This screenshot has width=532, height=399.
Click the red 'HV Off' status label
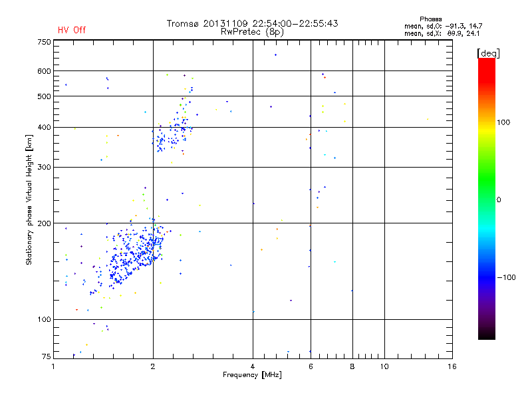(x=72, y=30)
